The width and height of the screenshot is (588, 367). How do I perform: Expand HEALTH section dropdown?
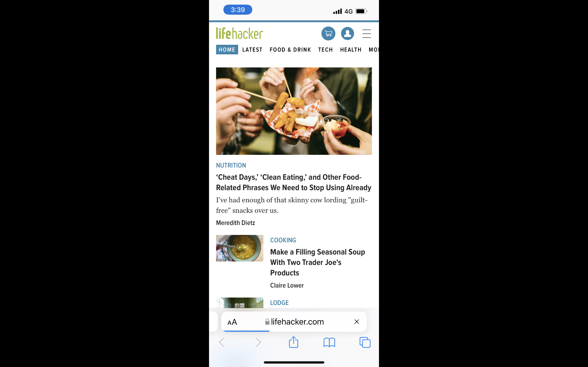pyautogui.click(x=351, y=50)
